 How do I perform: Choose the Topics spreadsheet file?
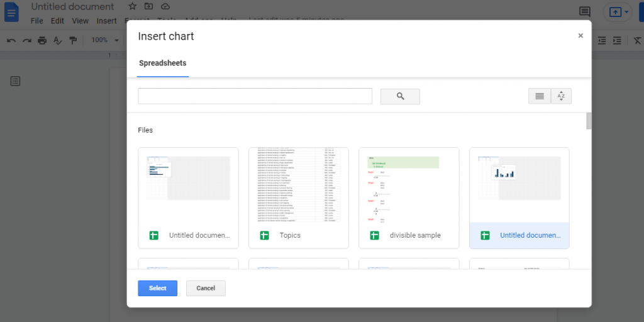tap(299, 198)
